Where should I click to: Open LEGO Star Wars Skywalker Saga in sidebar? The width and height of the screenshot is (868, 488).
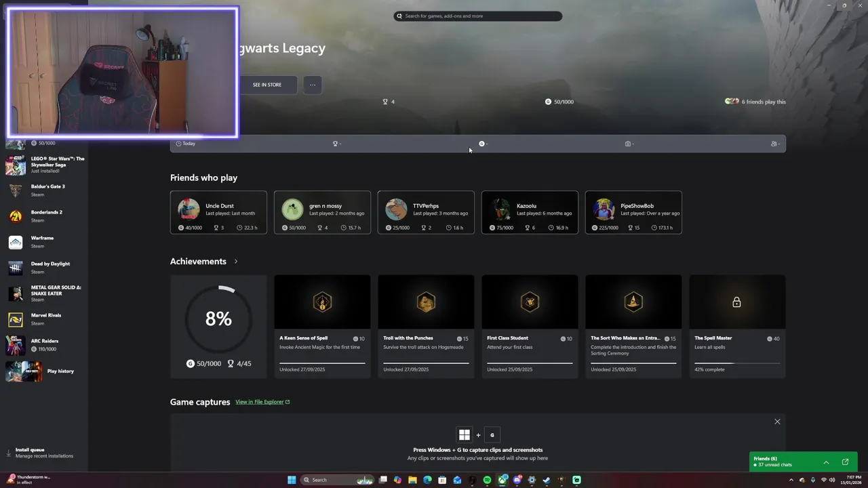click(x=46, y=165)
